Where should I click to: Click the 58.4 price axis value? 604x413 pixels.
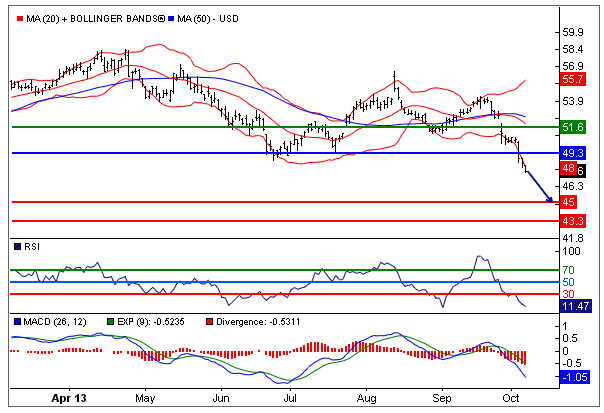[573, 49]
